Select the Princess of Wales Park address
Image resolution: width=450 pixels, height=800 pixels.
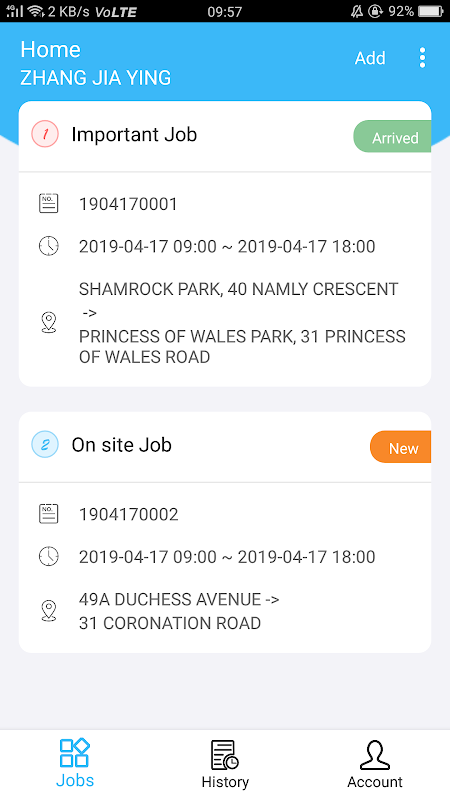tap(242, 347)
